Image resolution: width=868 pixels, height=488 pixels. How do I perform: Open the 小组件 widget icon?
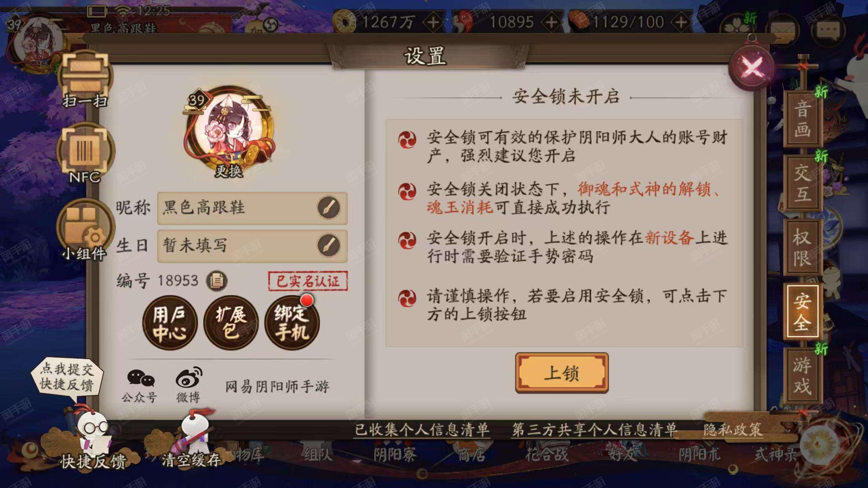click(85, 229)
